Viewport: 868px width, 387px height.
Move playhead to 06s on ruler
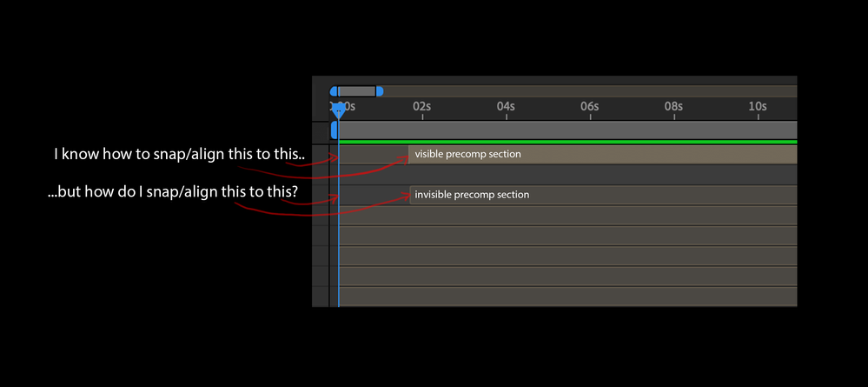pyautogui.click(x=589, y=107)
